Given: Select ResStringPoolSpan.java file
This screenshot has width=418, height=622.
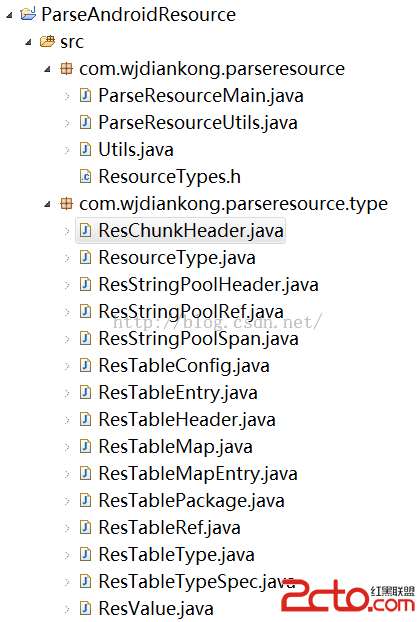Looking at the screenshot, I should [x=198, y=338].
